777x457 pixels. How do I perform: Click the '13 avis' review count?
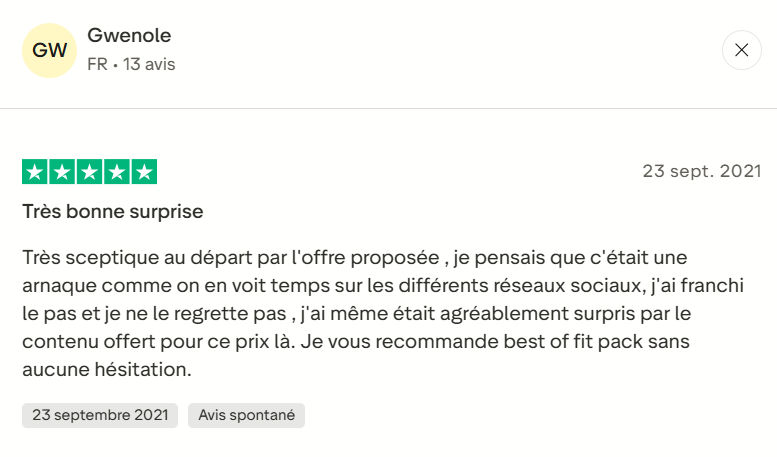(149, 64)
